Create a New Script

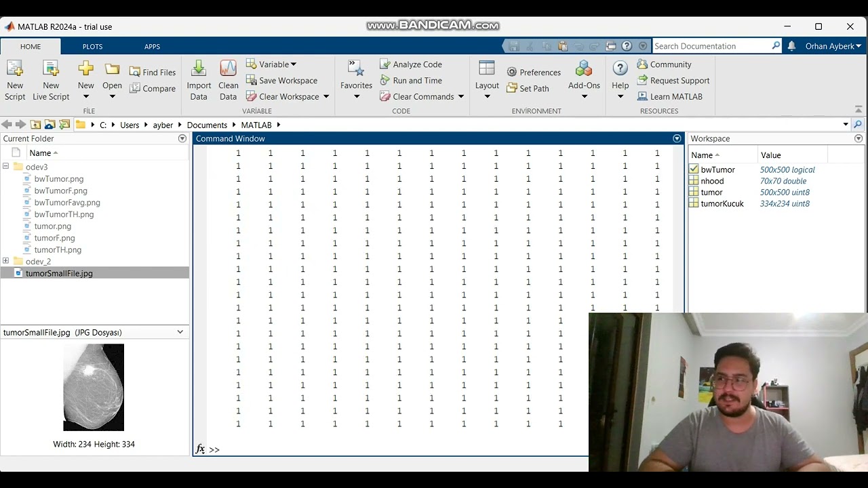pos(15,80)
